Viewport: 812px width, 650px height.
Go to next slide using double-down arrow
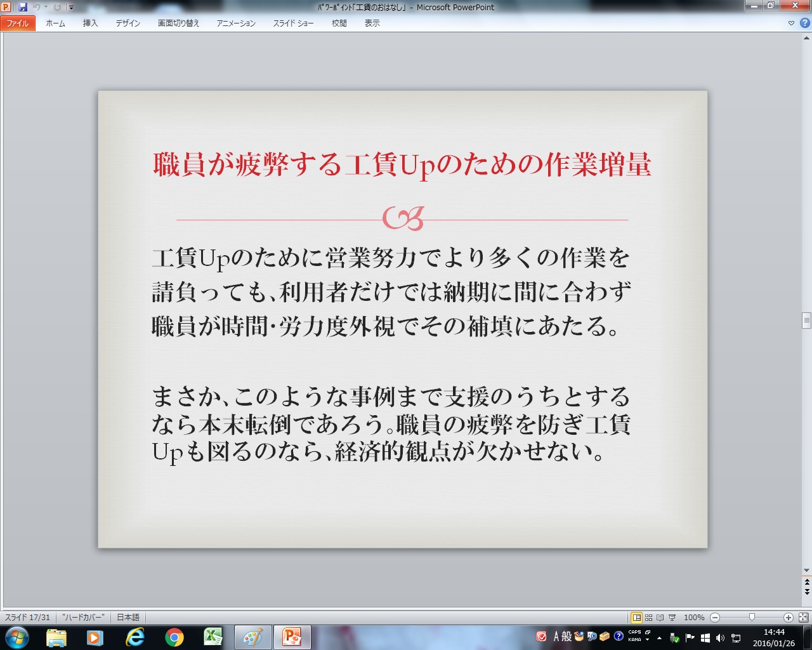point(806,592)
